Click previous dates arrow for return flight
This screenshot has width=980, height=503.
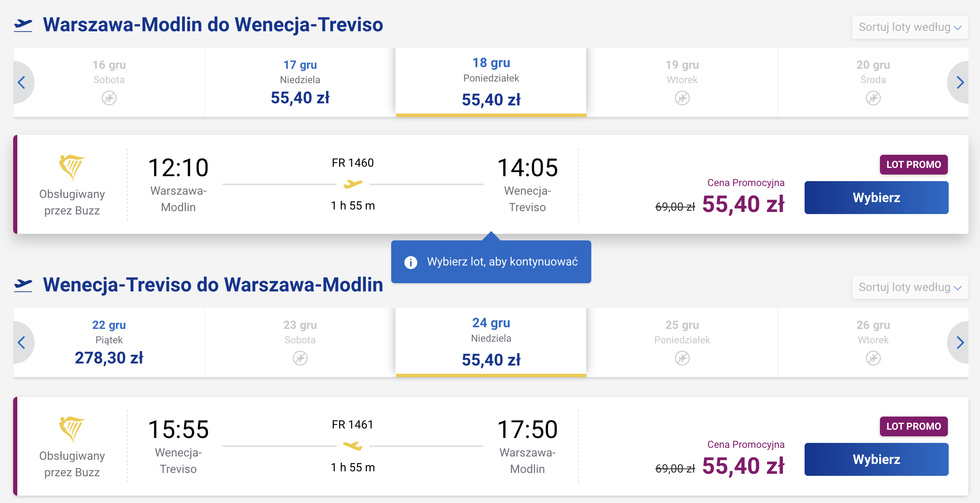click(x=22, y=342)
